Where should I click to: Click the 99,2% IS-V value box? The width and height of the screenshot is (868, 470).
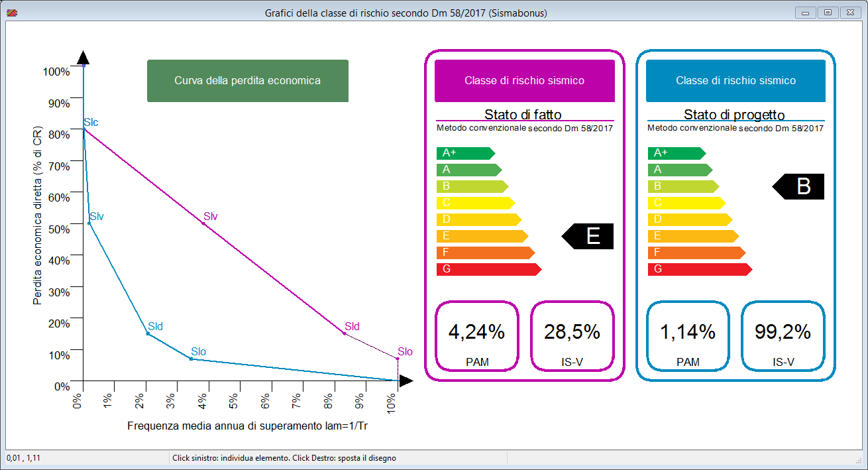click(783, 336)
